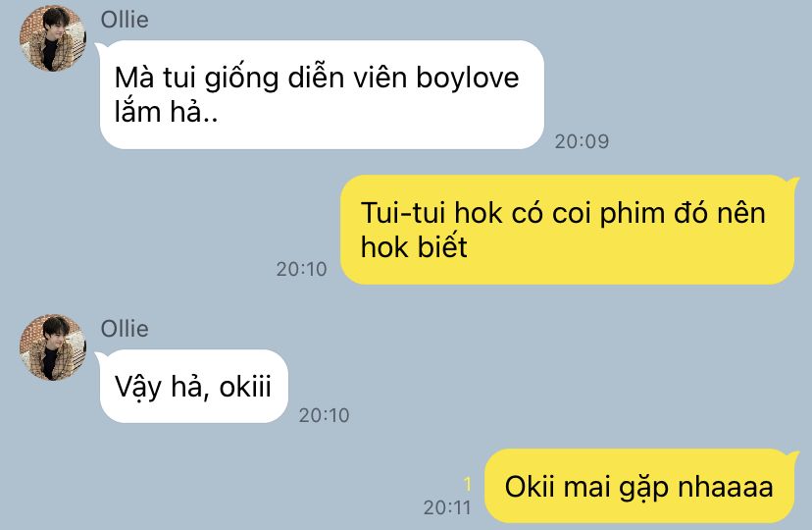Viewport: 812px width, 530px height.
Task: Click the word 'Okii' in the last yellow bubble
Action: pos(530,487)
